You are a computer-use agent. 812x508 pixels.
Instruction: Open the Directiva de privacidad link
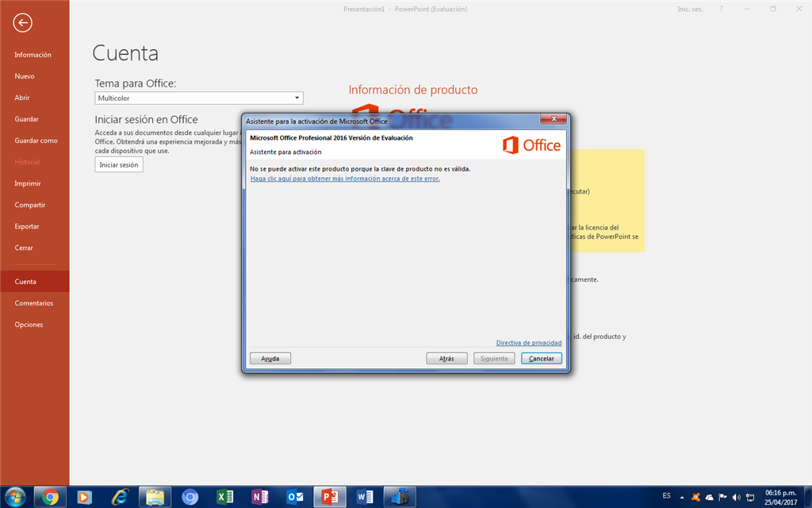[529, 343]
